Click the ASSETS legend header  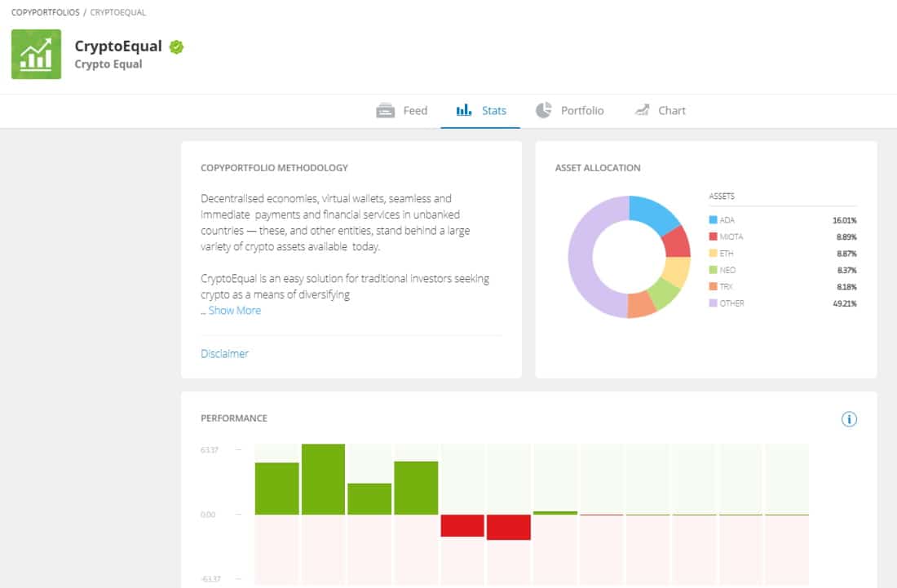[x=722, y=197]
